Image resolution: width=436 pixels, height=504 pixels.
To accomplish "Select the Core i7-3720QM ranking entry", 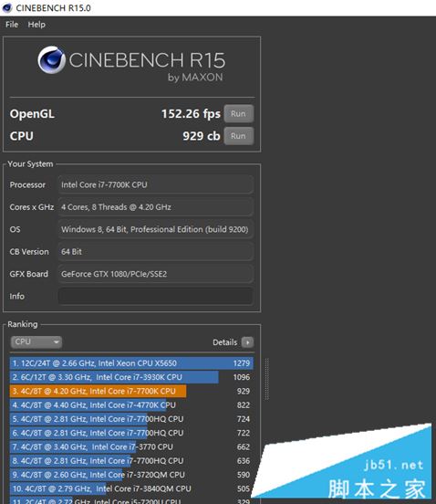I will click(131, 475).
